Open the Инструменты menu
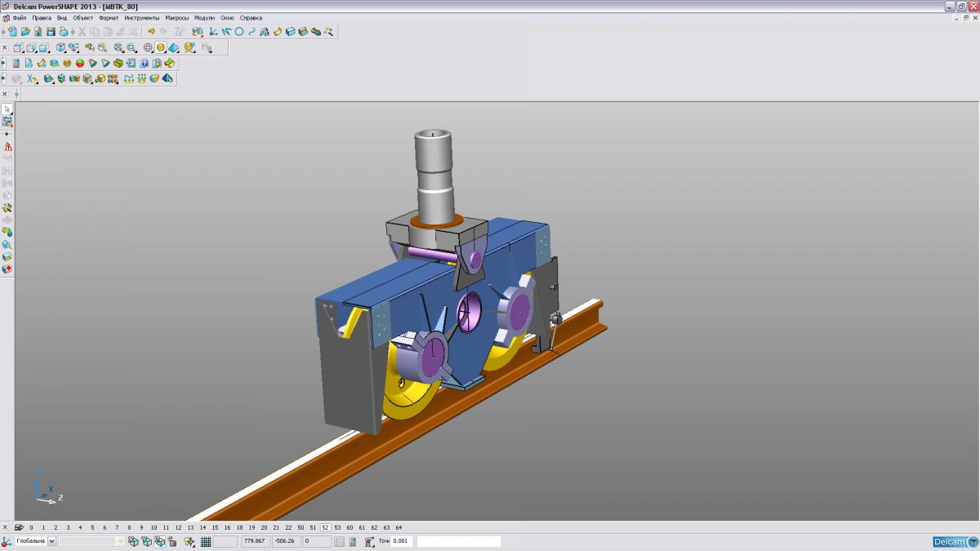This screenshot has height=551, width=980. pos(142,17)
